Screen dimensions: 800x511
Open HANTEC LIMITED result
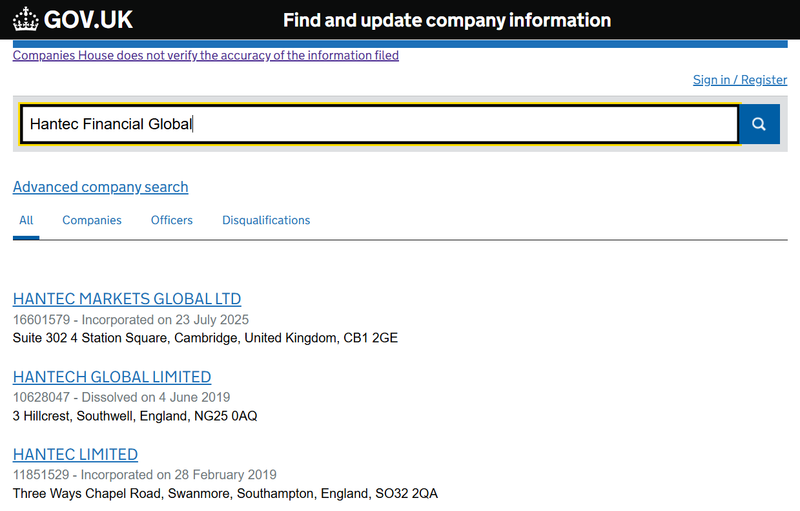point(75,454)
